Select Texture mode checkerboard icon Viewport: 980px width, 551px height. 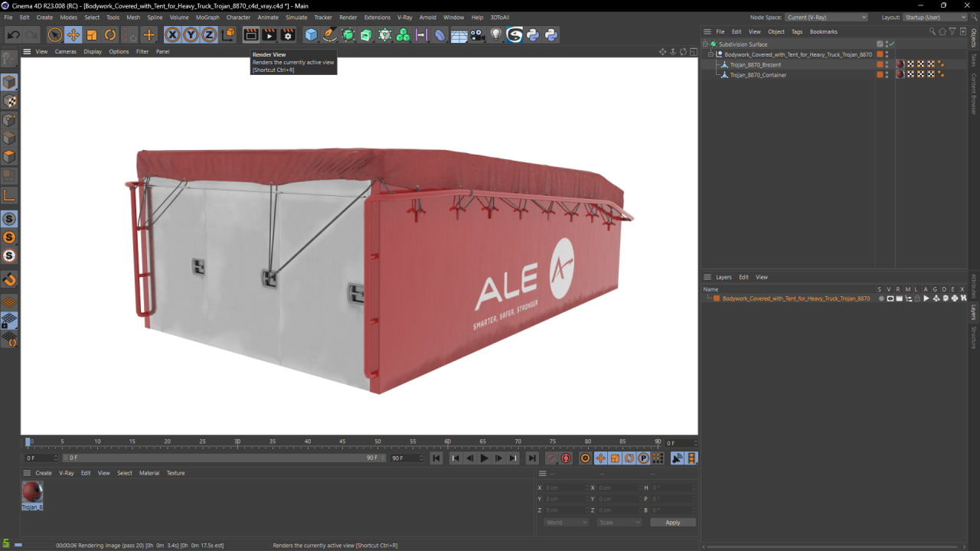click(x=9, y=101)
